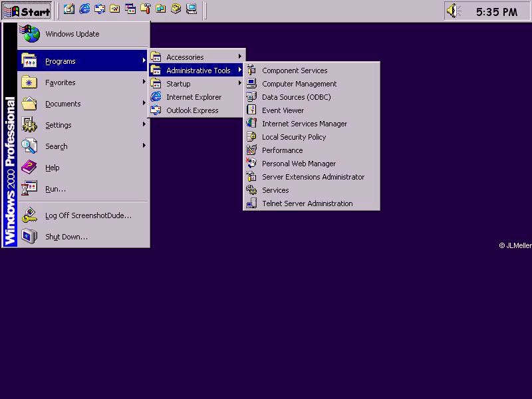Open Telnet Server Administration

click(311, 203)
